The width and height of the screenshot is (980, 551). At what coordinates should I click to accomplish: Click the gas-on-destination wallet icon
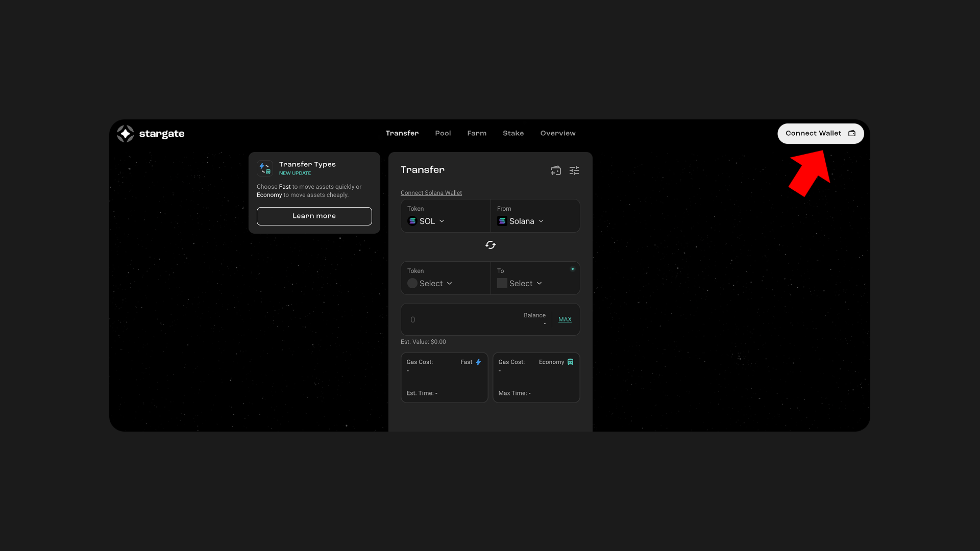click(555, 170)
